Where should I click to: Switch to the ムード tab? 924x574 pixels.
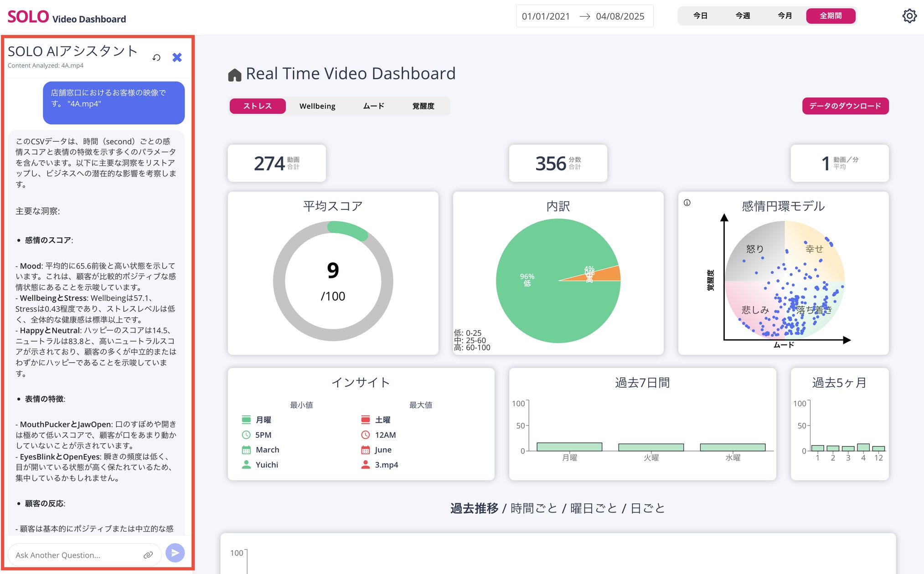(373, 106)
